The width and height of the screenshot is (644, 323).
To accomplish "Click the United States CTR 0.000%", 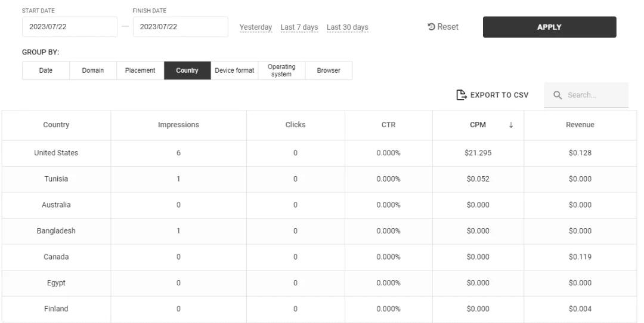I will pos(389,153).
